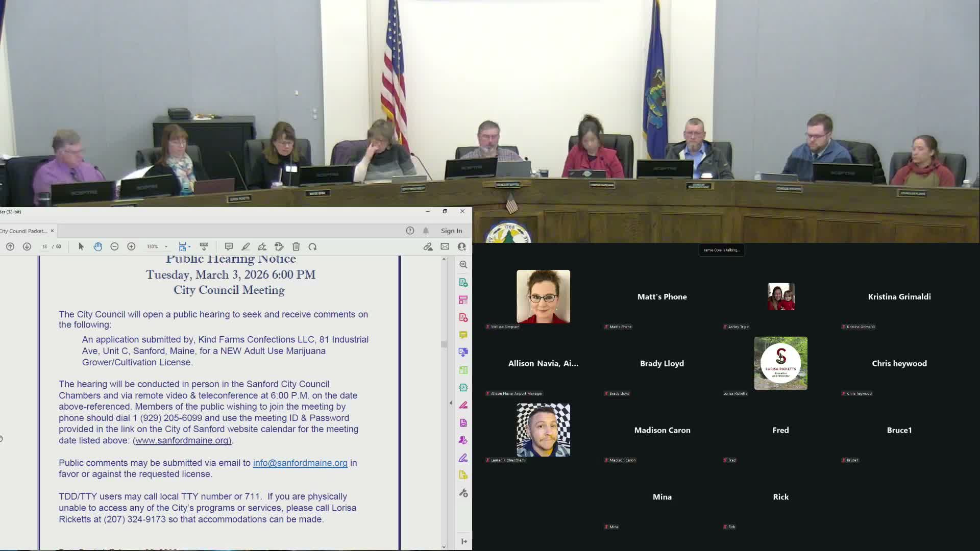Collapse the right tools pane arrow
980x551 pixels.
pyautogui.click(x=451, y=403)
